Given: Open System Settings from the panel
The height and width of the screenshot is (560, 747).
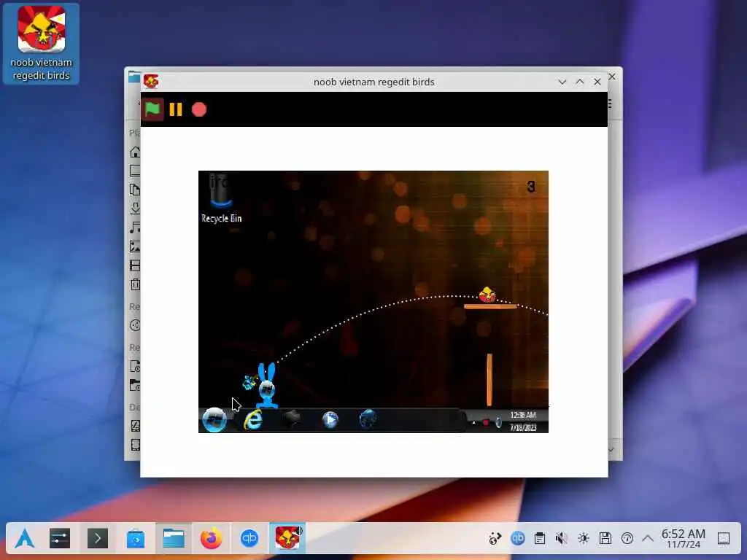Looking at the screenshot, I should 60,539.
